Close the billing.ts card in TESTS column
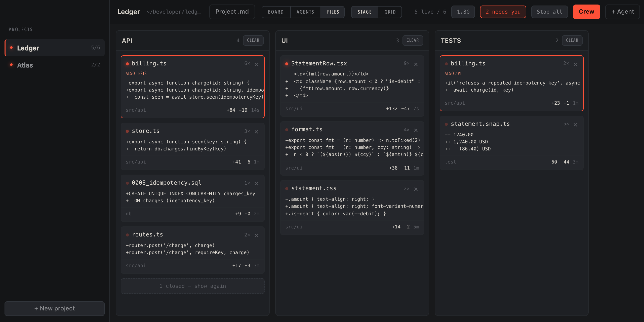The image size is (644, 322). tap(575, 64)
